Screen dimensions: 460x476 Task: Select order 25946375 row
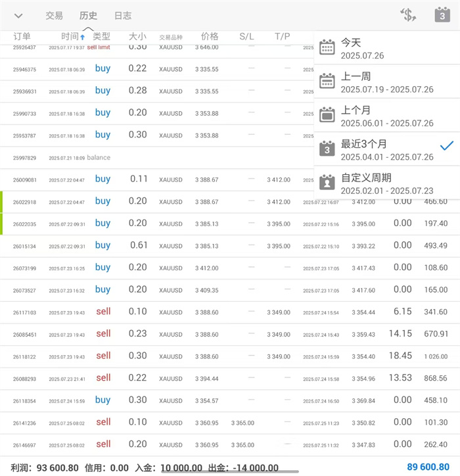[x=157, y=69]
